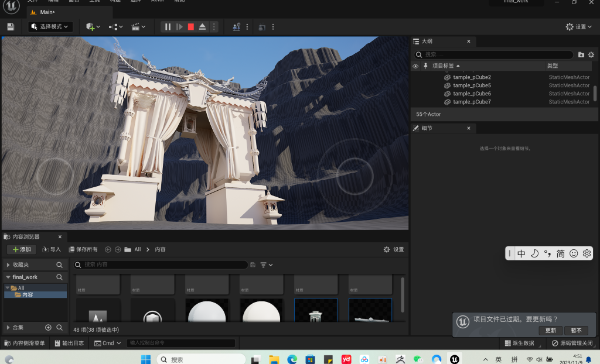This screenshot has width=600, height=364.
Task: Click 保存所有 to save all
Action: click(83, 249)
